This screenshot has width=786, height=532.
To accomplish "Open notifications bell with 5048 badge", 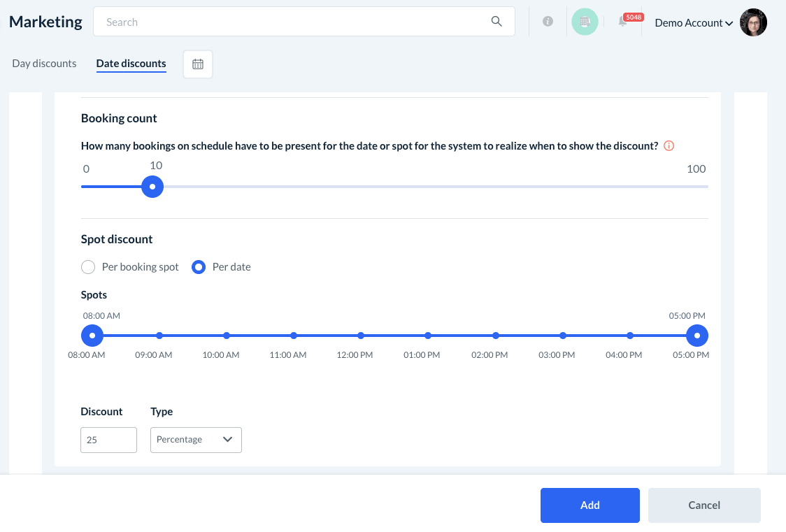I will pyautogui.click(x=622, y=22).
